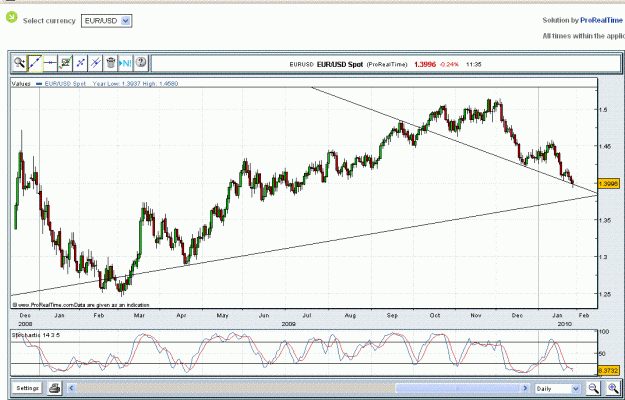Click the 'Feb' 2010 month label
Image resolution: width=625 pixels, height=400 pixels.
click(x=584, y=315)
